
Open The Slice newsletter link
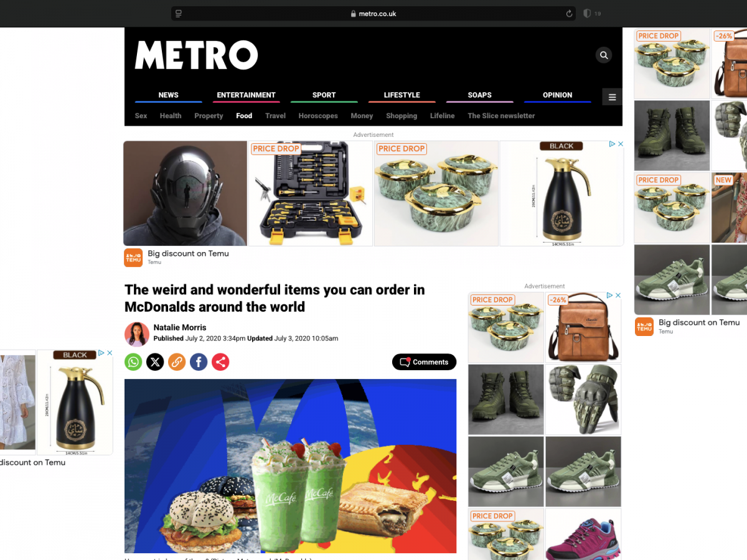click(501, 116)
